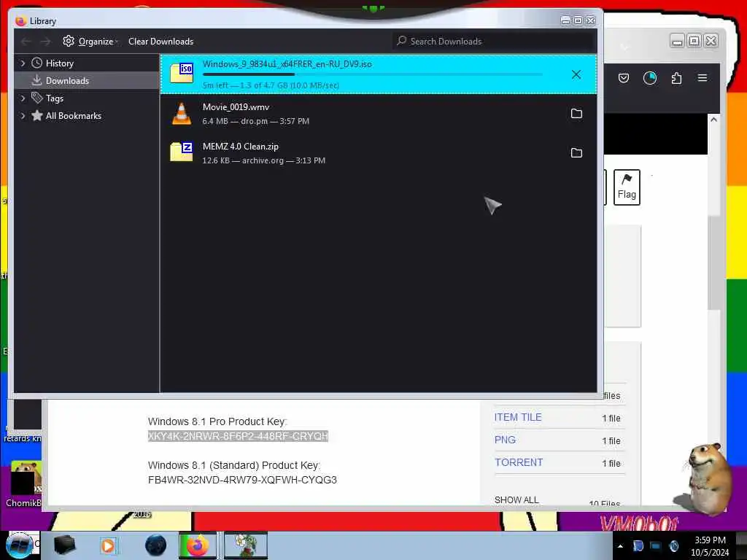Launch Windows Media Player from taskbar
This screenshot has height=560, width=747.
coord(108,545)
